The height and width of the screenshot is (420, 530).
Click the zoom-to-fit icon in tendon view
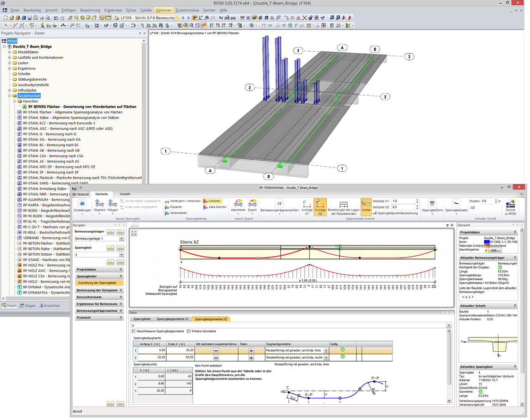(x=134, y=233)
